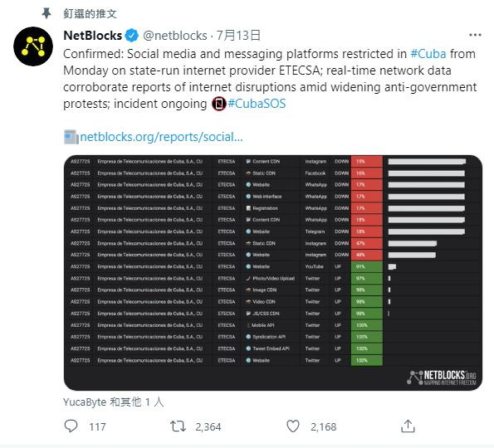The width and height of the screenshot is (494, 448).
Task: Click the NetBlocks display name
Action: [93, 36]
